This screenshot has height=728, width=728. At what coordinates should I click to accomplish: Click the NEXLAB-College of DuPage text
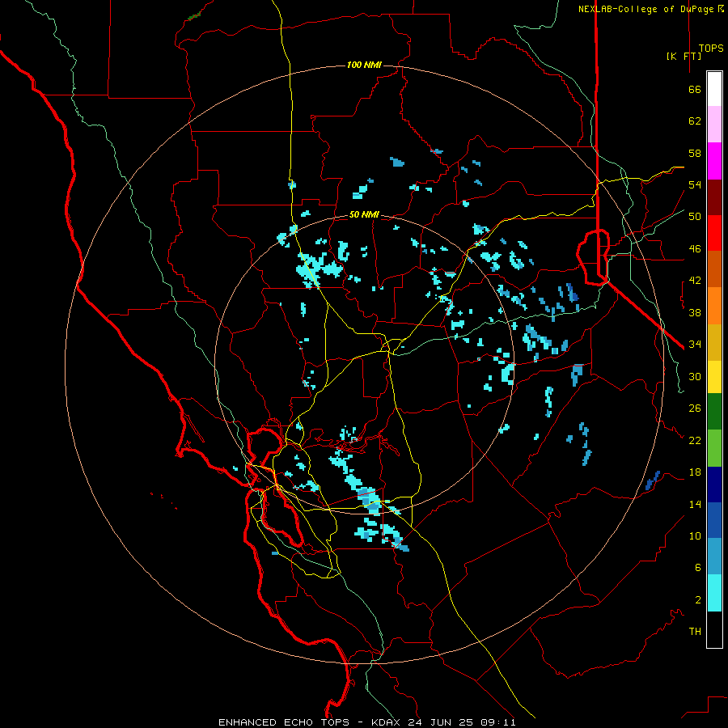coord(647,9)
